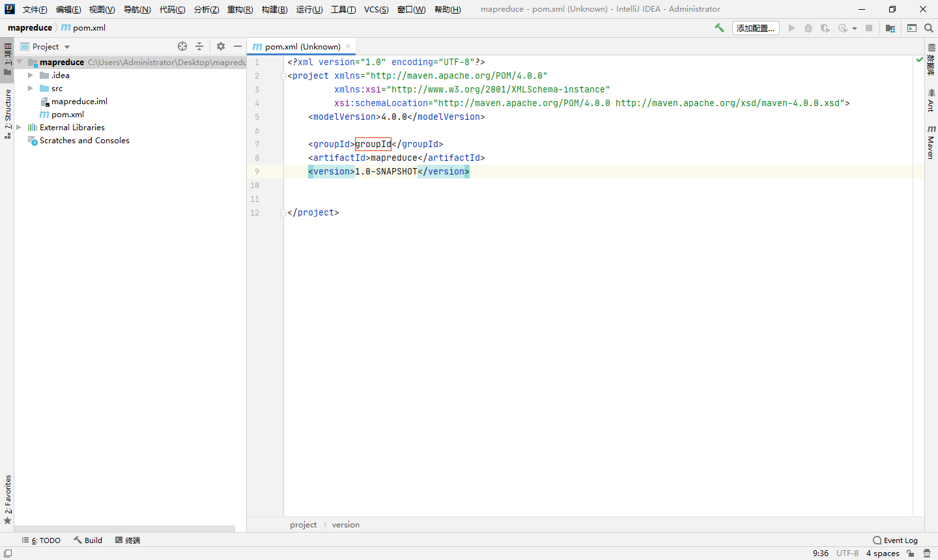Screen dimensions: 938x560
Task: Click the green inspection checkmark indicator
Action: [x=919, y=60]
